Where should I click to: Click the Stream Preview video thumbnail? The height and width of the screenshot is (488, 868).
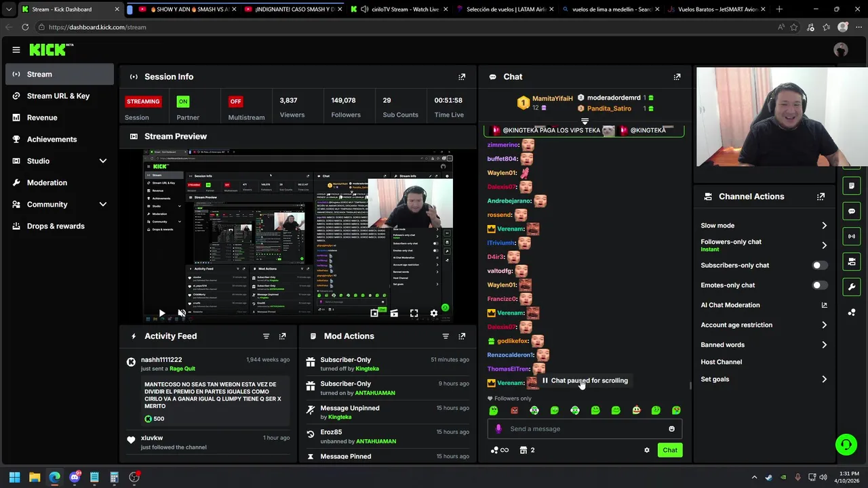click(x=298, y=237)
